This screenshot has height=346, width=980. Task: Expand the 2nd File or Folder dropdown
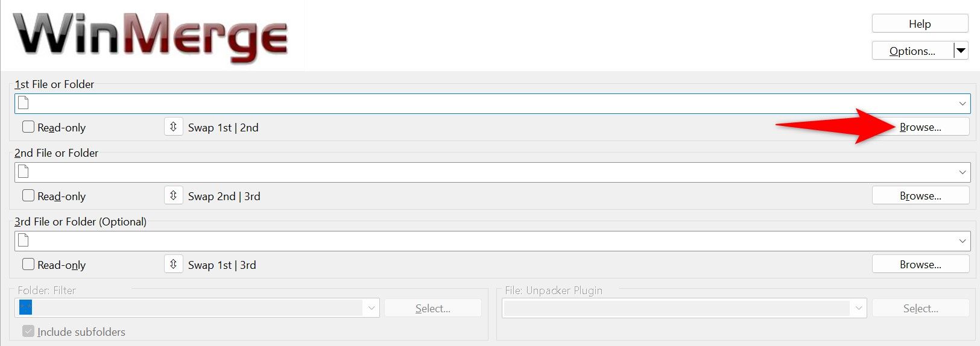coord(962,172)
